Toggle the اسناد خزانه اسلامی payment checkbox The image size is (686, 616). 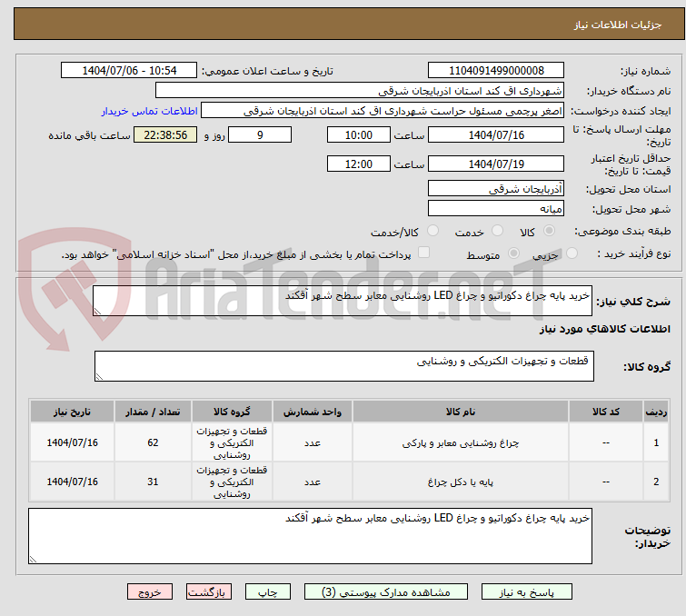(x=423, y=253)
